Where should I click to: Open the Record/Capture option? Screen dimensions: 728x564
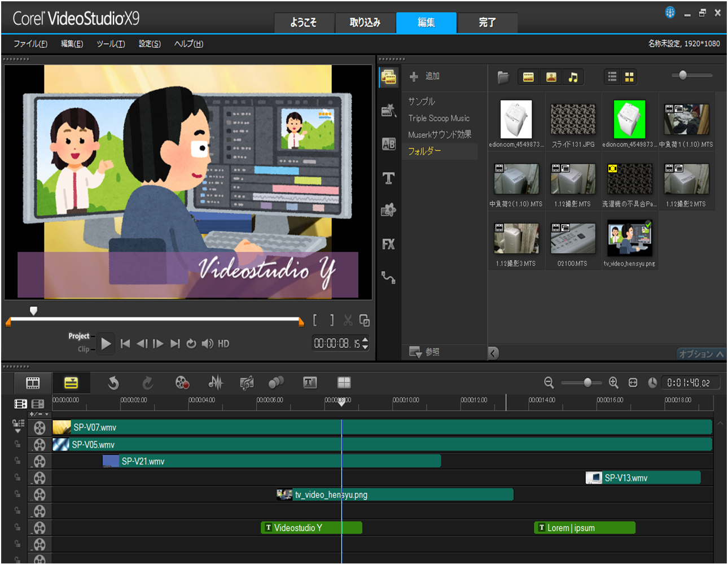point(182,383)
